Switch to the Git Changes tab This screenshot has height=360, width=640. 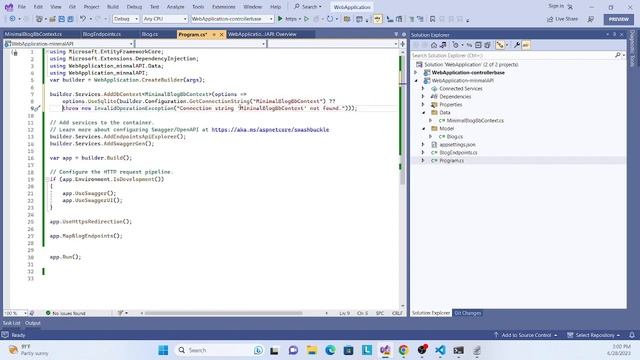468,313
